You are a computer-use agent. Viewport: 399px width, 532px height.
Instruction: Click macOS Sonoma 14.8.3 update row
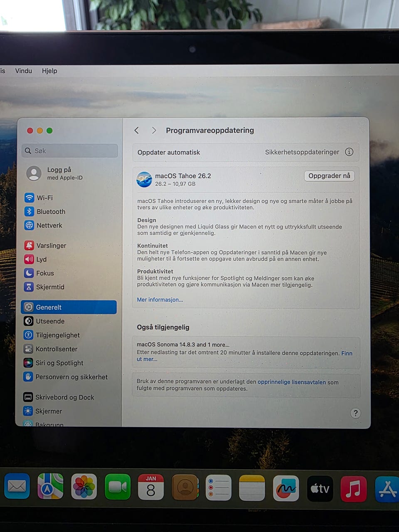tap(246, 352)
